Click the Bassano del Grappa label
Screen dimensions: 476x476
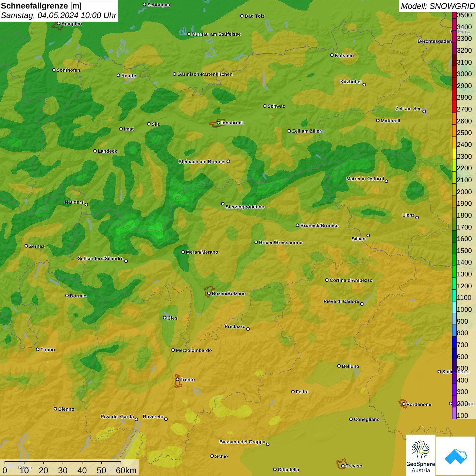click(x=242, y=442)
